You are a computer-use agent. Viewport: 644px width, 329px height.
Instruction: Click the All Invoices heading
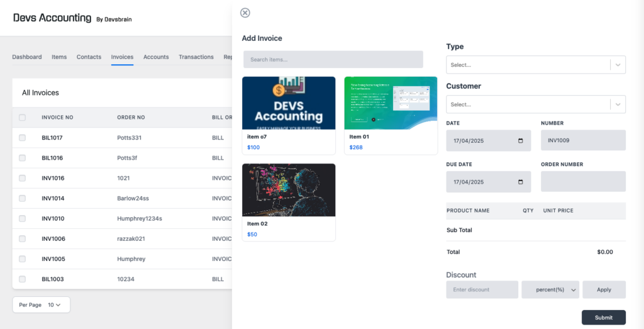click(40, 93)
